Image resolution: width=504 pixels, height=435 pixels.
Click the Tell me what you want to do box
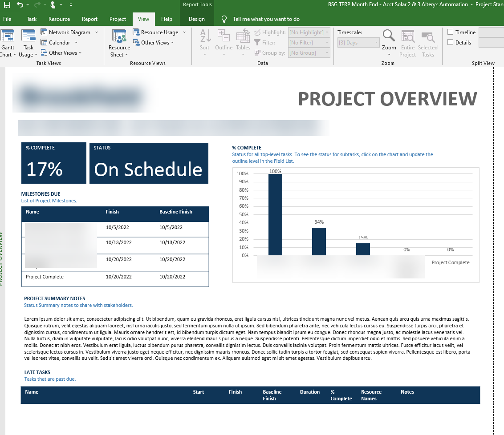coord(266,19)
